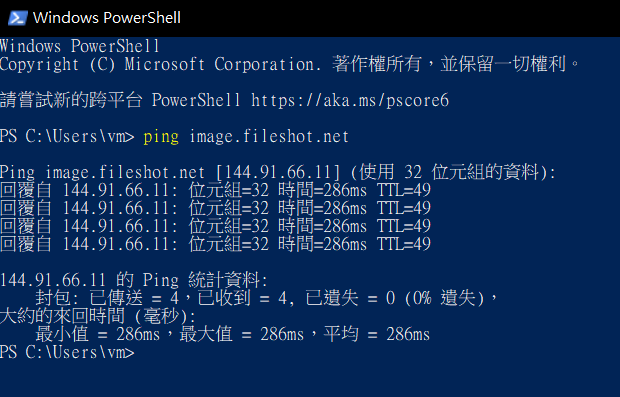Viewport: 620px width, 397px height.
Task: Click the (0% 遺失) loss percentage text
Action: [x=444, y=298]
